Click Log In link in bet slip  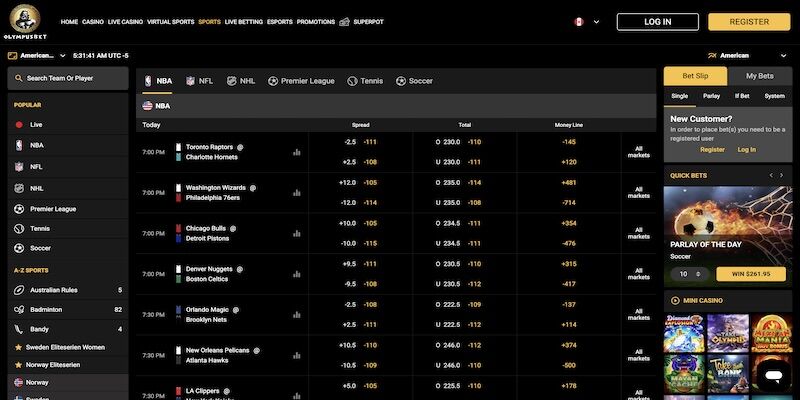(747, 149)
